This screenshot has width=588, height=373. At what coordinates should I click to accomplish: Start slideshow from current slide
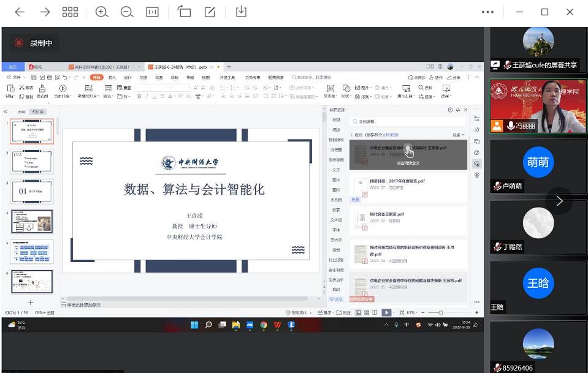pyautogui.click(x=63, y=92)
